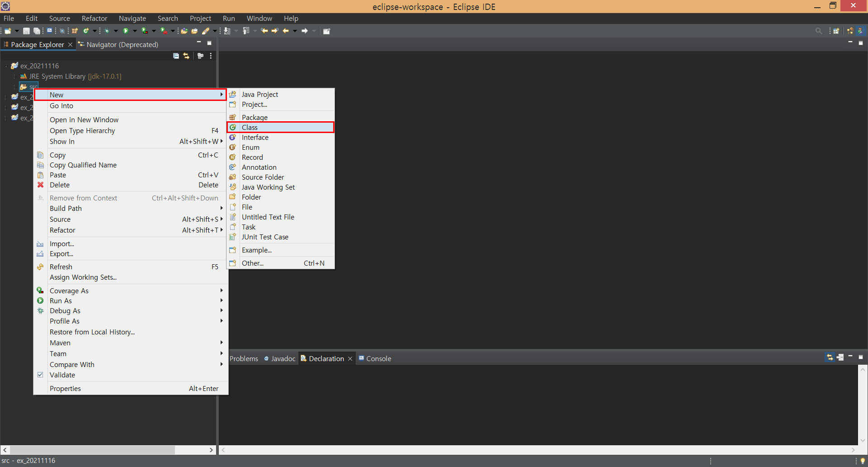Click the Coverage launch toolbar icon

coord(145,31)
